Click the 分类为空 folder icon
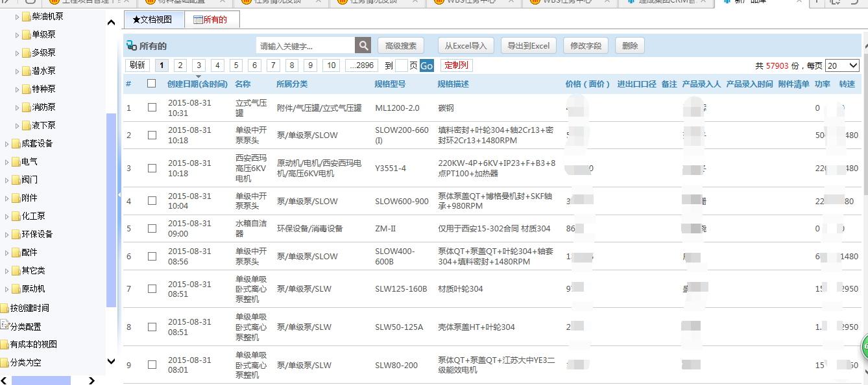 point(5,362)
